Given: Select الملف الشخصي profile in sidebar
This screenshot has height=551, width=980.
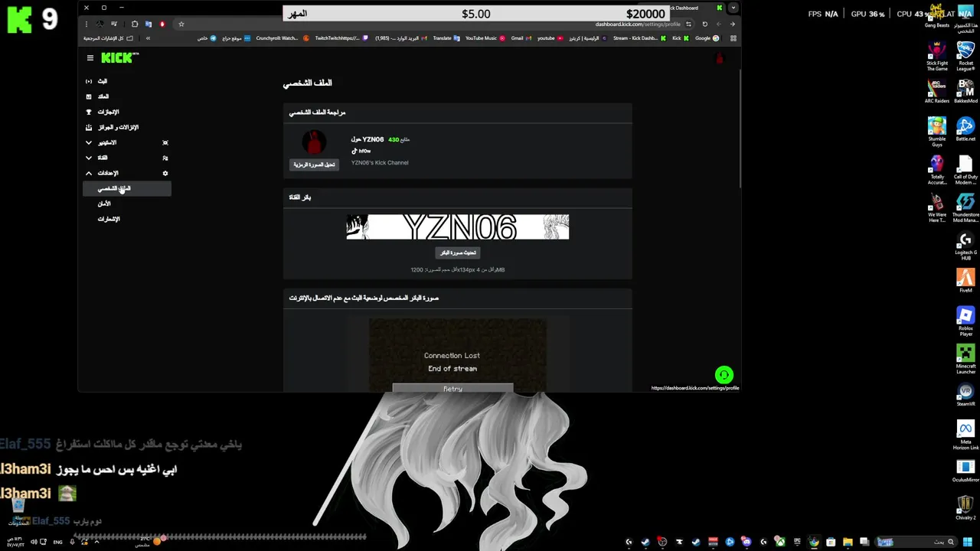Looking at the screenshot, I should 127,188.
